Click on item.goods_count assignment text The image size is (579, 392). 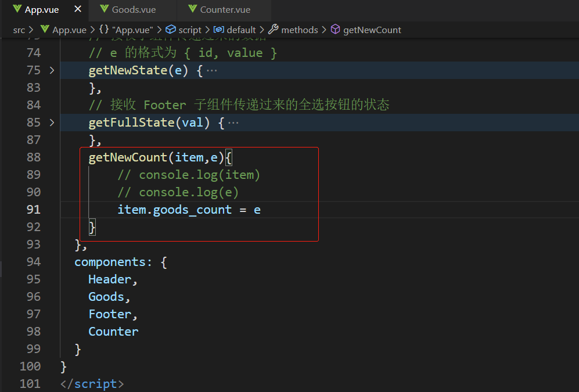click(x=189, y=210)
